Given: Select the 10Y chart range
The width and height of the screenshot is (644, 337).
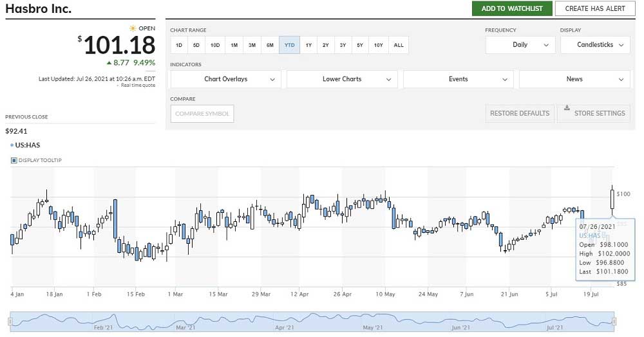Looking at the screenshot, I should pos(378,45).
